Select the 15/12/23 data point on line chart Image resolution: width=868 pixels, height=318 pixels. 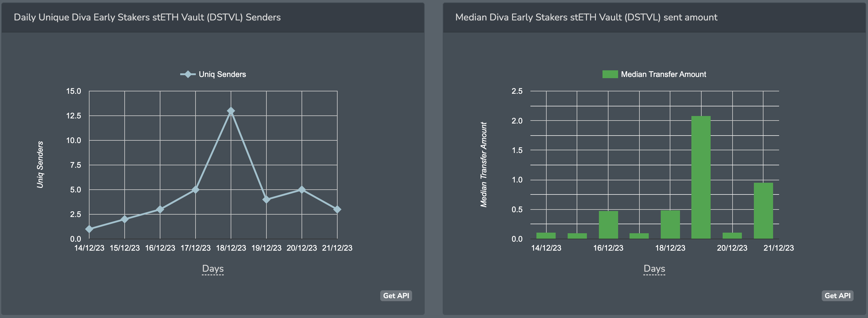(x=125, y=219)
